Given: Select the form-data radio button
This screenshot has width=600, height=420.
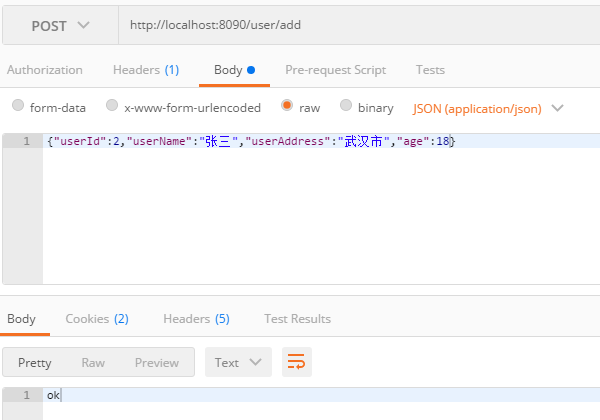Looking at the screenshot, I should pos(18,105).
